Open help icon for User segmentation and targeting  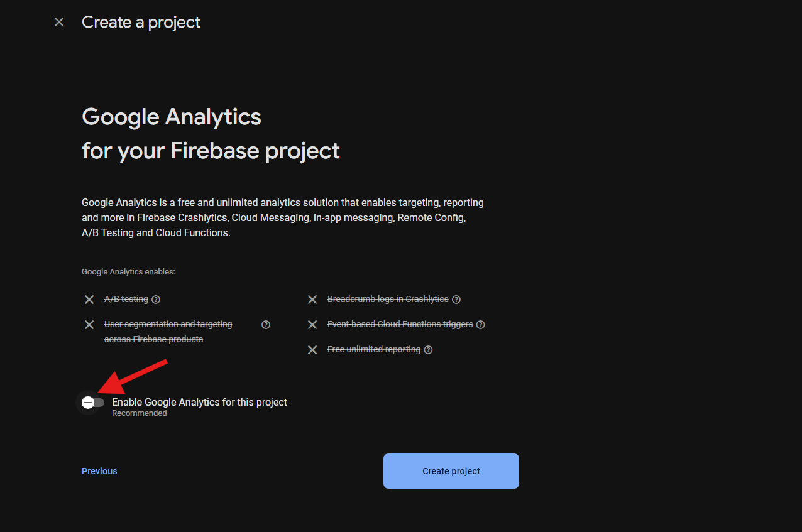tap(266, 325)
